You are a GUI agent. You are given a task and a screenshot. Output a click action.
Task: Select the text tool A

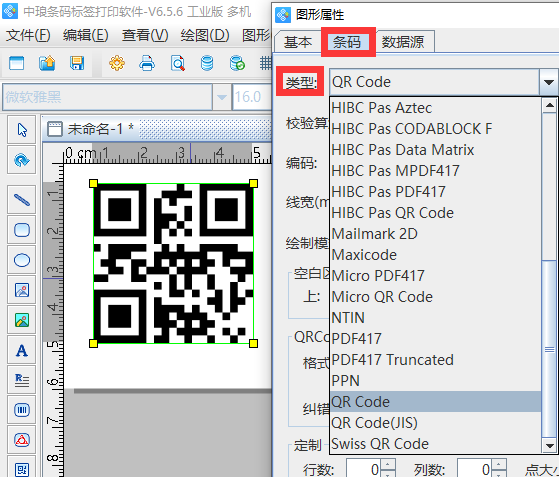pyautogui.click(x=22, y=350)
